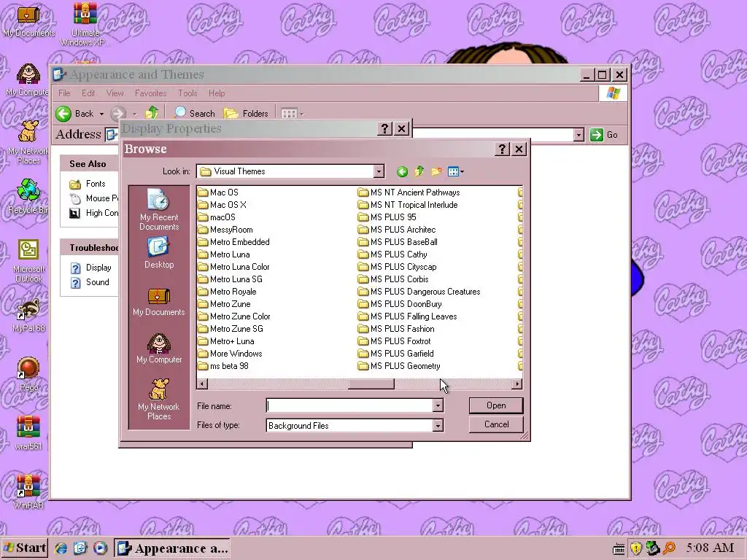Open Ultimate Windows XP desktop icon
The image size is (747, 560).
coord(85,24)
